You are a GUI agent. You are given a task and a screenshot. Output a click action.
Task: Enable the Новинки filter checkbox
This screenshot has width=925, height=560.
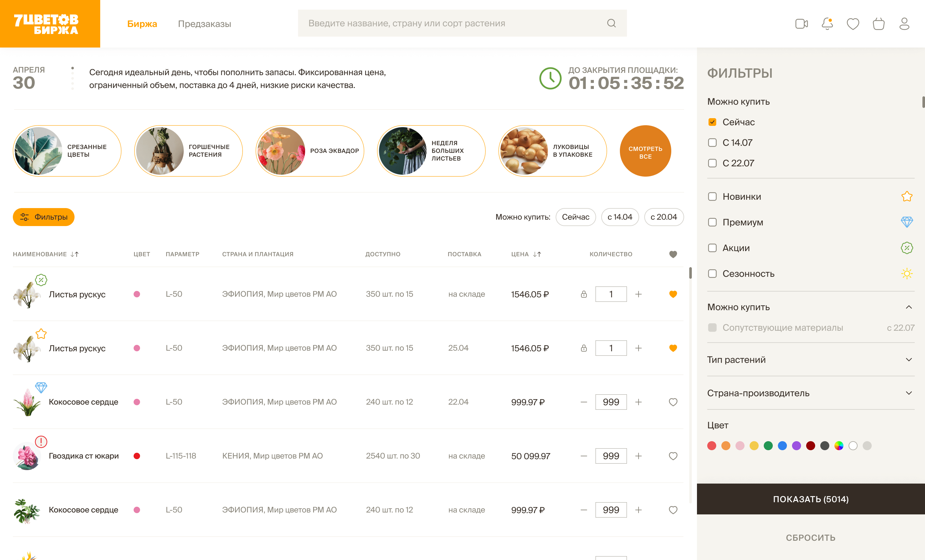coord(712,197)
